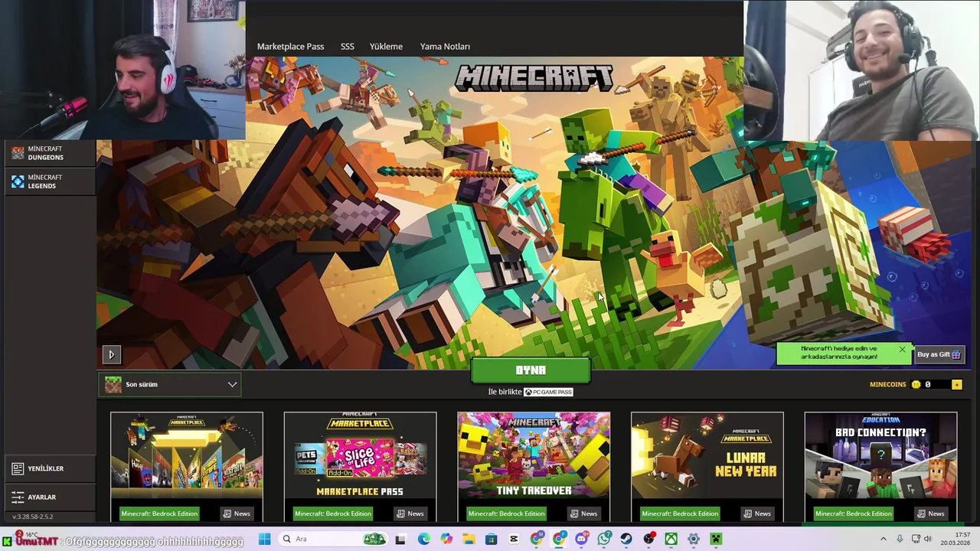
Task: Play the hero banner animation
Action: coord(111,354)
